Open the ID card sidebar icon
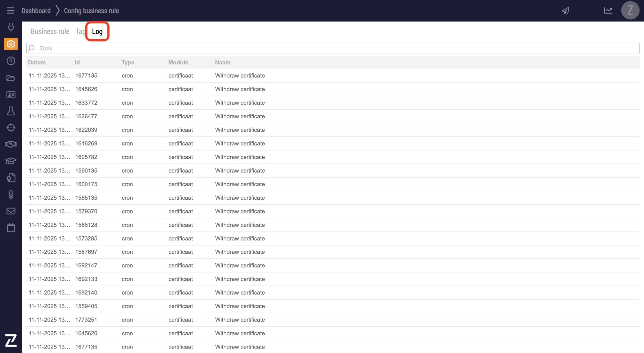Image resolution: width=644 pixels, height=353 pixels. click(11, 95)
